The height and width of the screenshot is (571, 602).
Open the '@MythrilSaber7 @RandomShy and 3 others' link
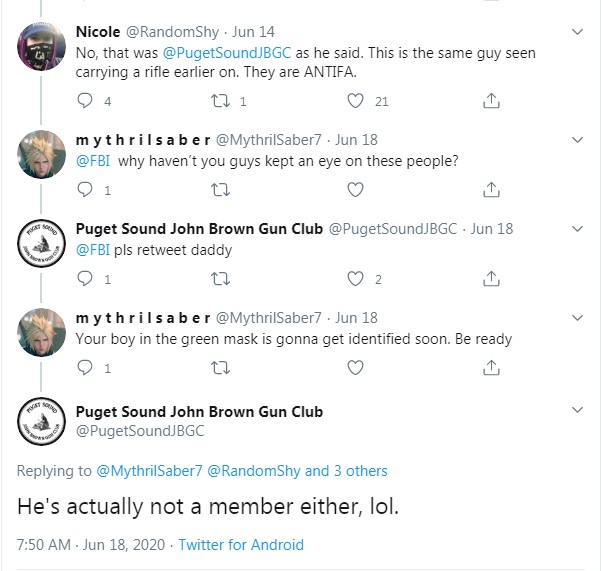[242, 471]
